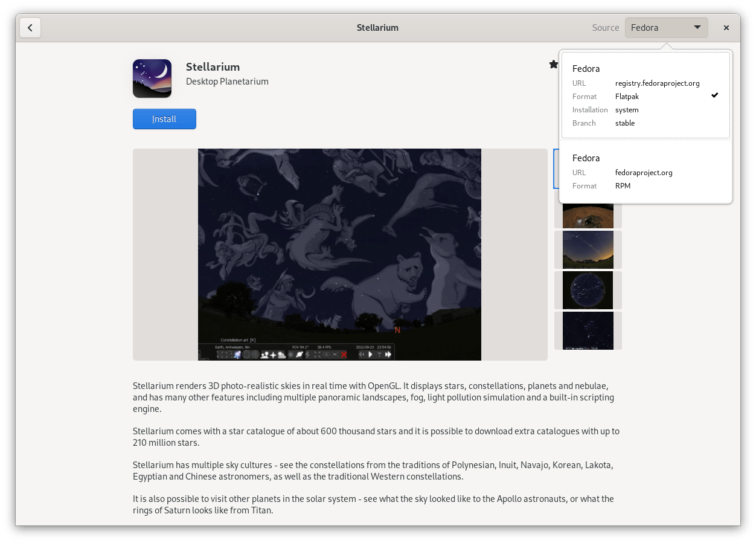This screenshot has height=543, width=756.
Task: Click the rating star beside the app header
Action: click(554, 64)
